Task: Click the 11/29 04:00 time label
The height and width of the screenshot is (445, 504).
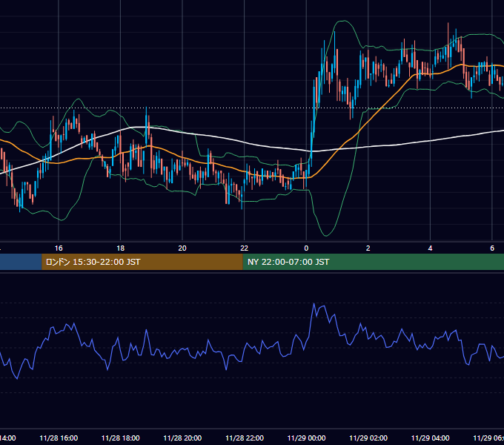Action: pyautogui.click(x=431, y=438)
